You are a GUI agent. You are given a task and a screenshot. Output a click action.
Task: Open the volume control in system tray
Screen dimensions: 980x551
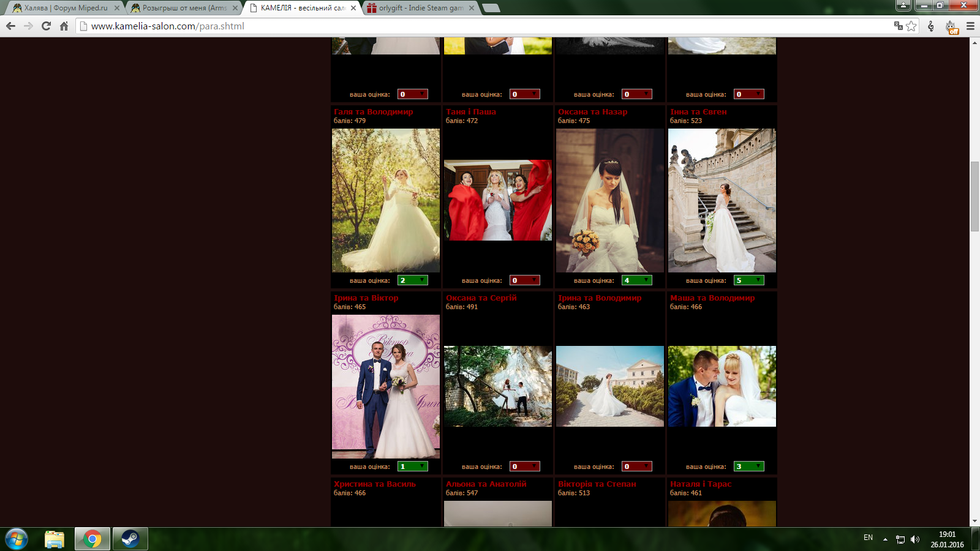[x=915, y=539]
